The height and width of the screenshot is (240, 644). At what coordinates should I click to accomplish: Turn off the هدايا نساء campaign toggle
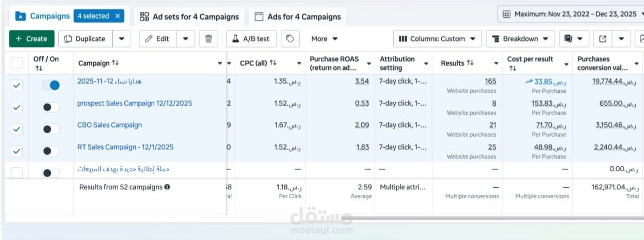(x=51, y=85)
